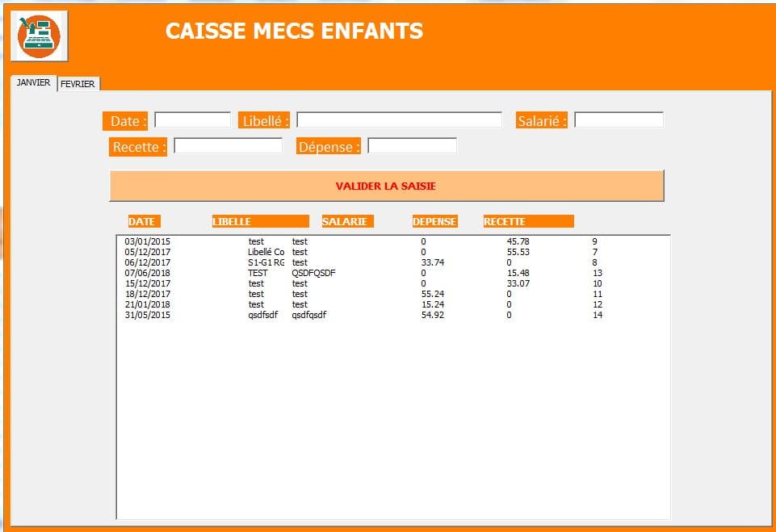Click the 33.74 expense value
This screenshot has width=776, height=532.
[433, 262]
